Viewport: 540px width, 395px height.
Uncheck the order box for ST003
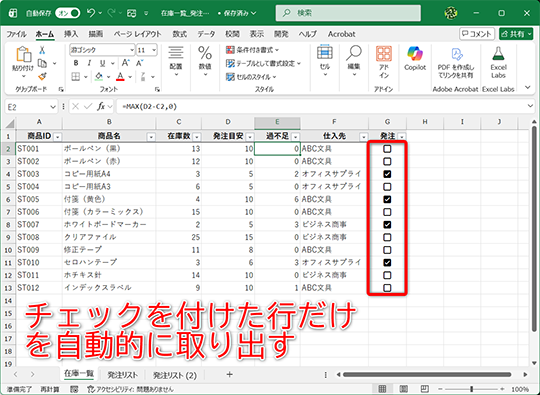387,174
